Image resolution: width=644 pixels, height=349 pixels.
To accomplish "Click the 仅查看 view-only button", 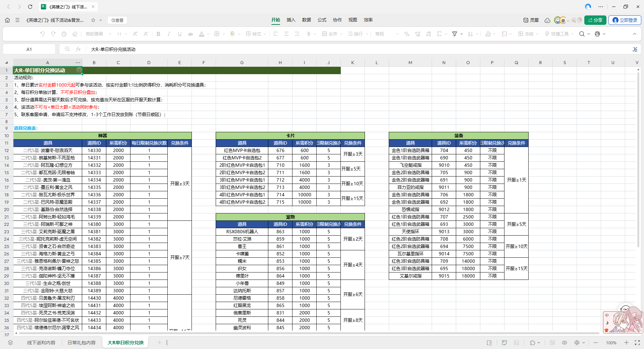I will click(x=117, y=20).
